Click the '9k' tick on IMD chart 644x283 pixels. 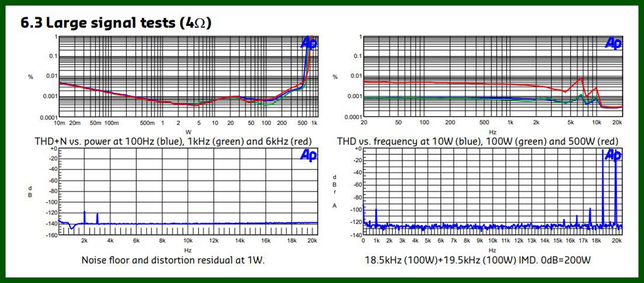[x=480, y=241]
